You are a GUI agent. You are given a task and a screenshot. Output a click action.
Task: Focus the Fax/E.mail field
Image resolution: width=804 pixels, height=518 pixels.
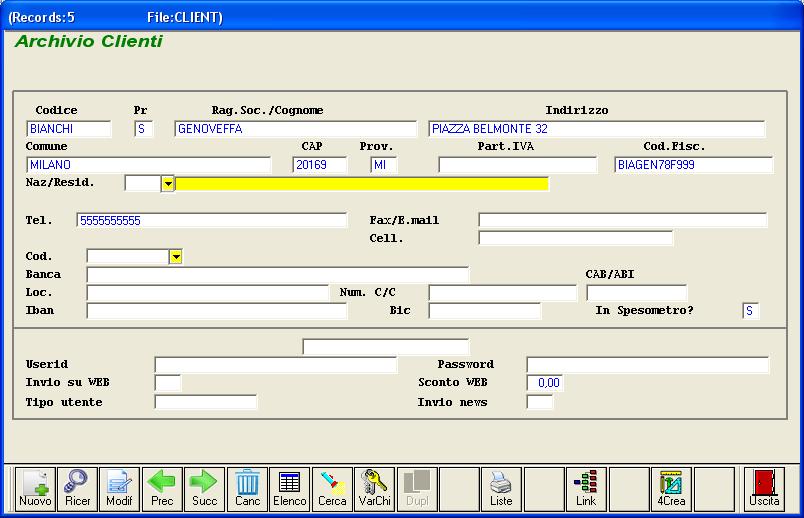point(623,221)
